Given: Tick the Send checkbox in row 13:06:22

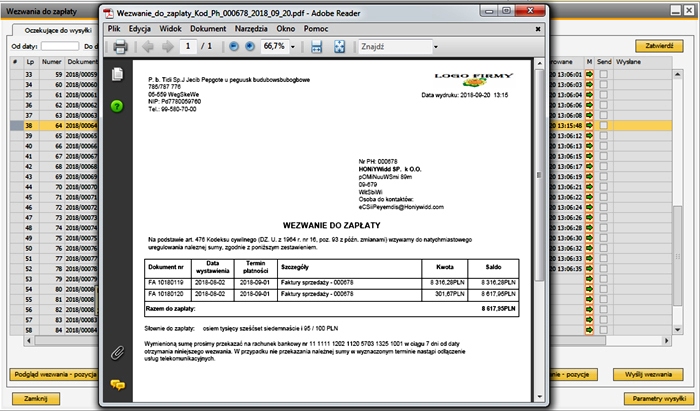Looking at the screenshot, I should (603, 197).
